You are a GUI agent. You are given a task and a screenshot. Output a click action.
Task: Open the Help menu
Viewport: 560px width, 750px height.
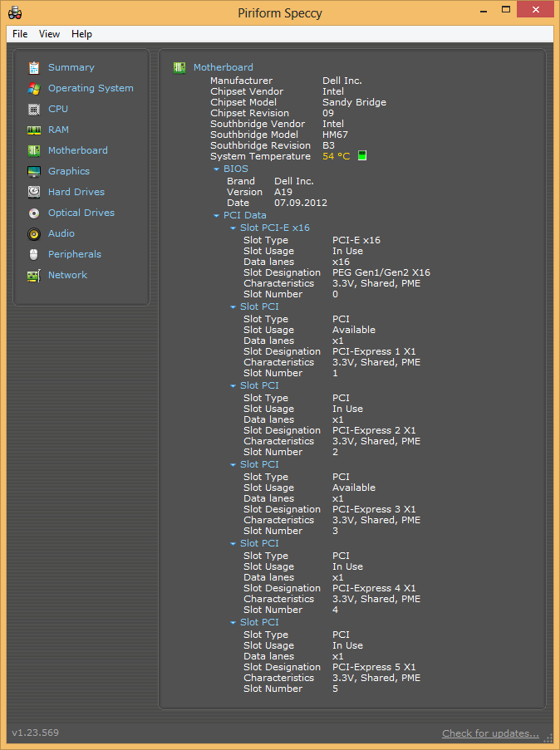point(81,34)
